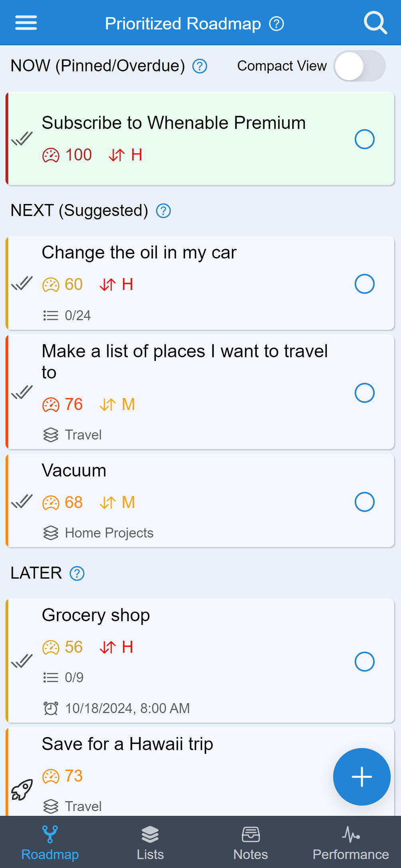Click help icon beside LATER heading
Viewport: 401px width, 868px height.
coord(77,574)
